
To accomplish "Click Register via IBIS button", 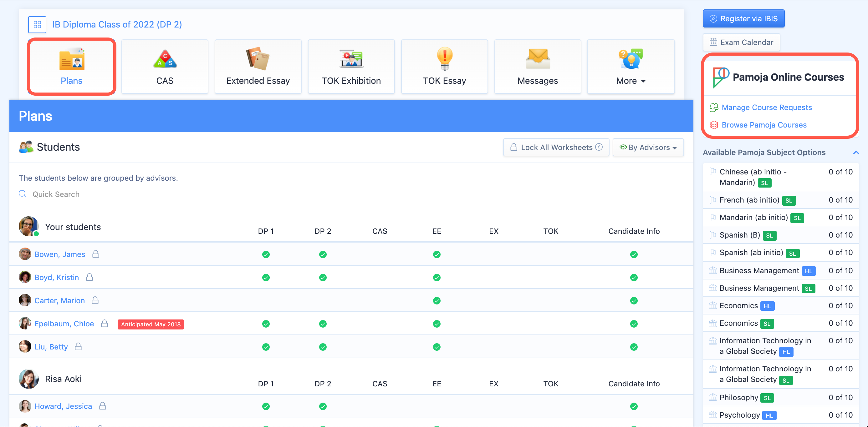I will (743, 18).
